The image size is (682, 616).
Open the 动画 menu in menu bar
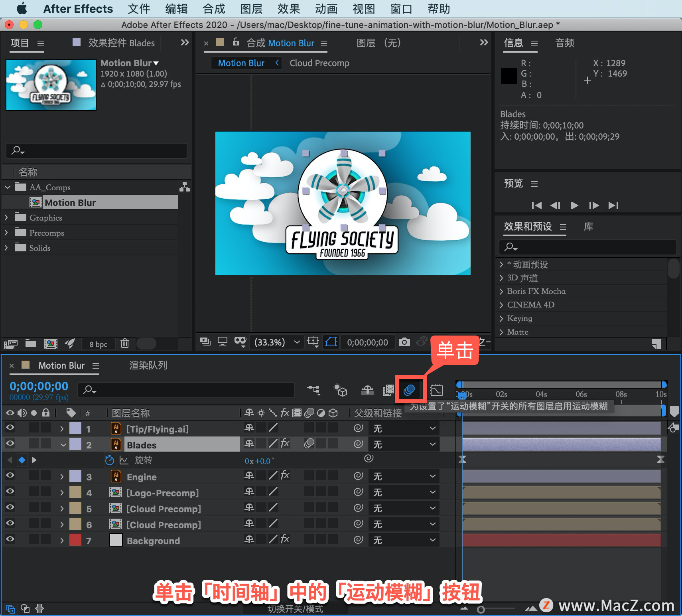[326, 9]
